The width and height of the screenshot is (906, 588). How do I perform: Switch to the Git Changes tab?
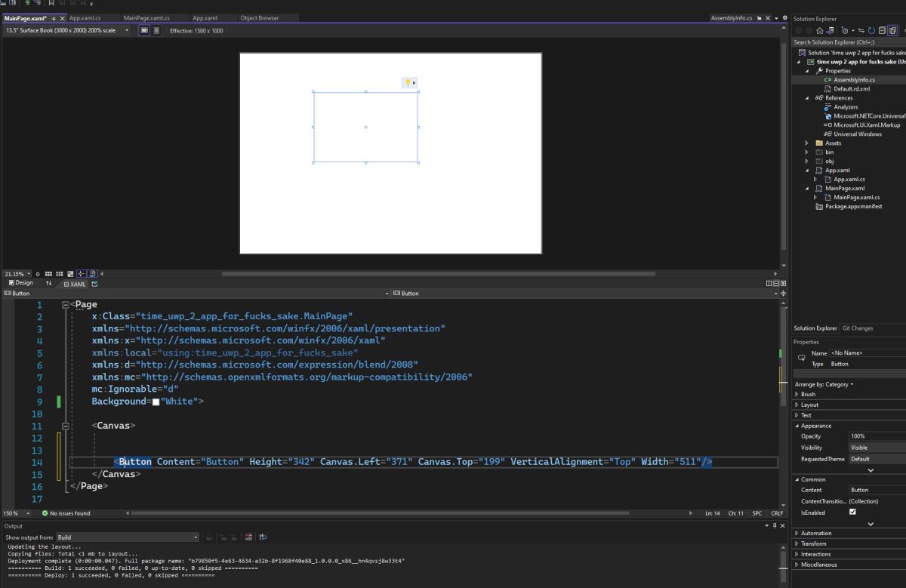pos(858,328)
